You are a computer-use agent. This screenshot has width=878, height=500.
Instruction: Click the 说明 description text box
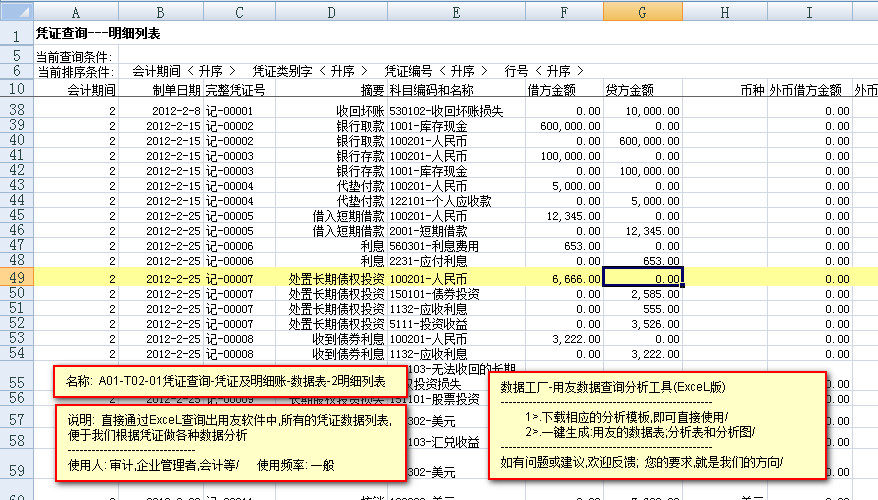[229, 442]
